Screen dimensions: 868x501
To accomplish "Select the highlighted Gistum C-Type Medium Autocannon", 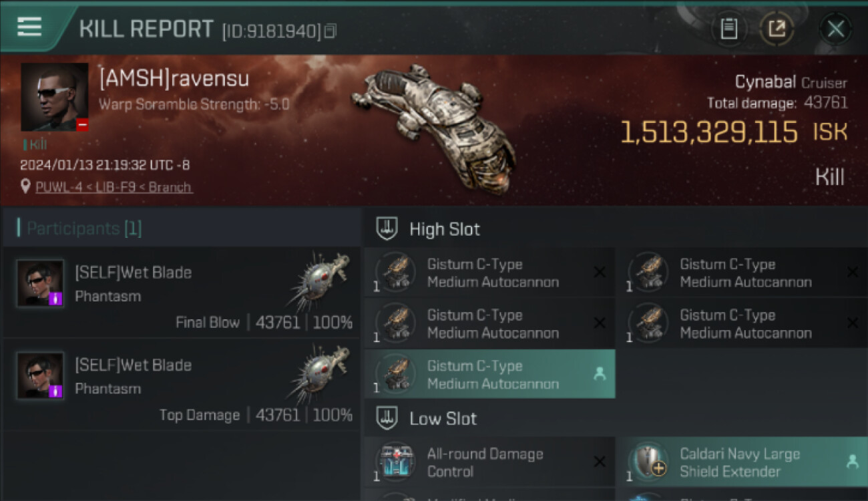I will click(x=489, y=374).
